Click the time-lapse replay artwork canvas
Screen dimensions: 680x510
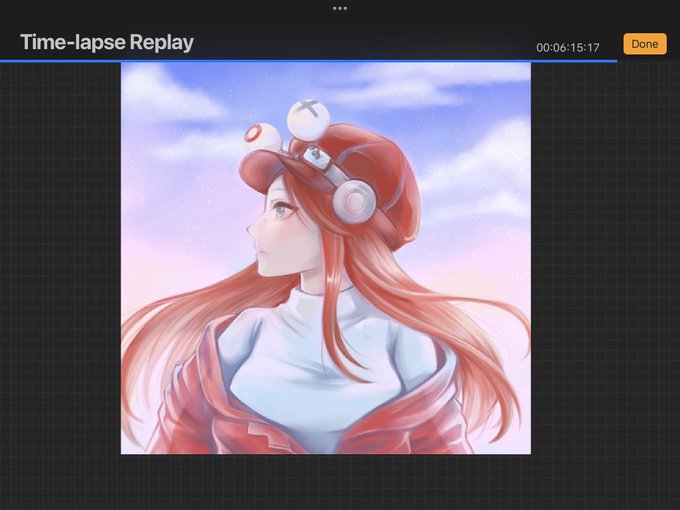326,258
